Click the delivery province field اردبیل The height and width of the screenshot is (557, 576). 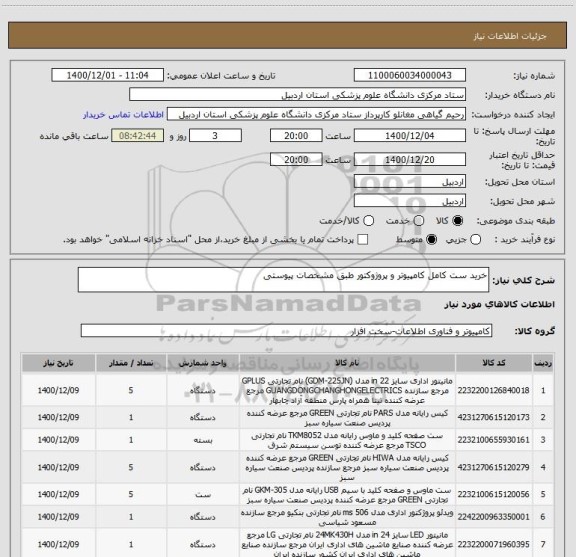pyautogui.click(x=410, y=182)
